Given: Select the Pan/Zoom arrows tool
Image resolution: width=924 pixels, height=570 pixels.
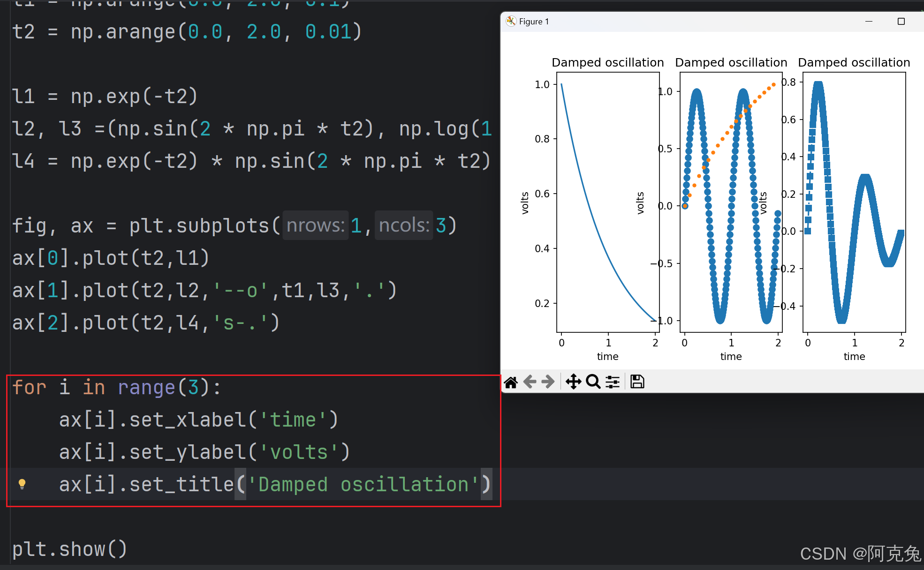Looking at the screenshot, I should [x=574, y=382].
